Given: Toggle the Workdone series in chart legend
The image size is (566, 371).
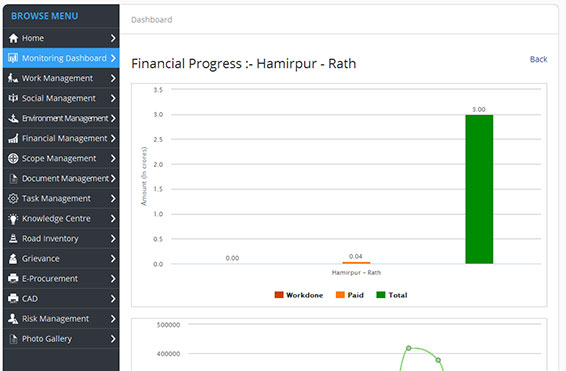Looking at the screenshot, I should coord(299,295).
